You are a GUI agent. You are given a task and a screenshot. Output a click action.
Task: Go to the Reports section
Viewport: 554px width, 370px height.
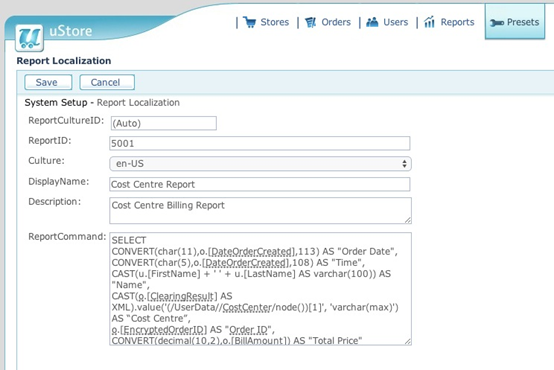pos(457,22)
